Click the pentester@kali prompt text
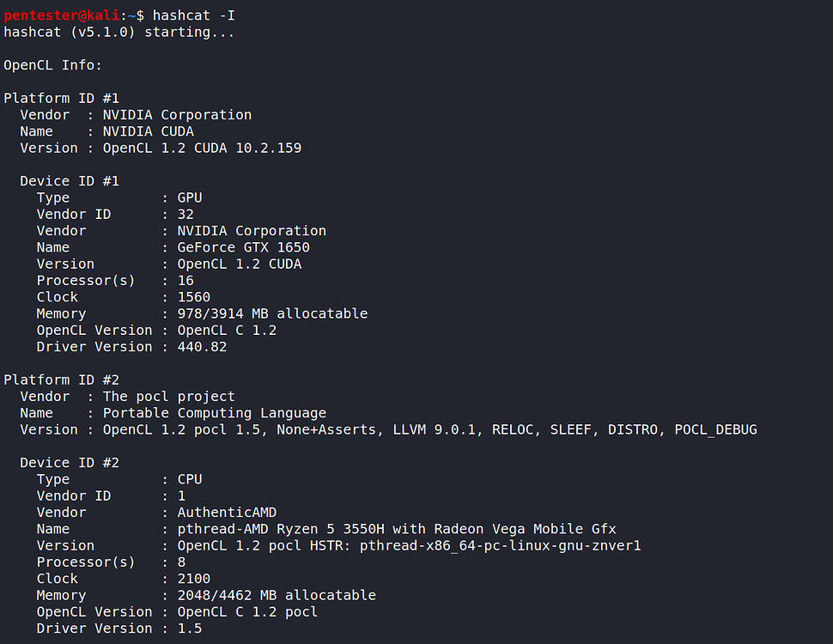833x644 pixels. pyautogui.click(x=62, y=15)
